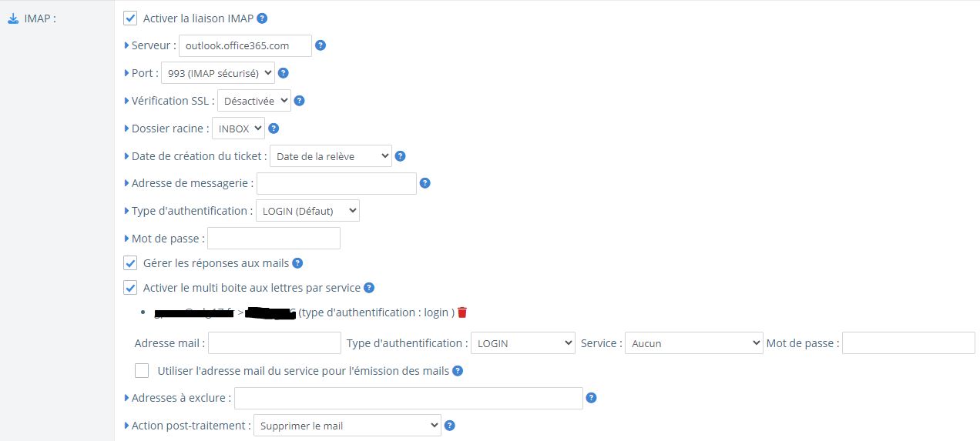Image resolution: width=980 pixels, height=441 pixels.
Task: Open help for Gérer les réponses aux mails
Action: tap(297, 263)
